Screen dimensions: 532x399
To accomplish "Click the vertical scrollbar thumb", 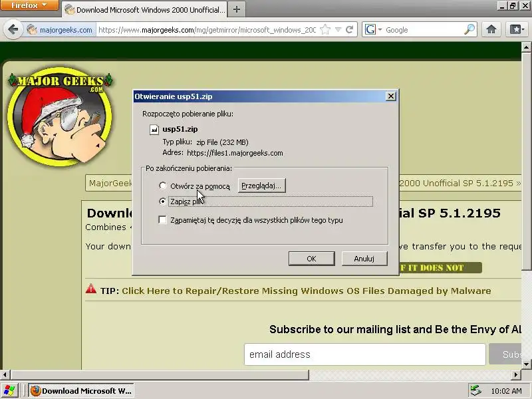I will [x=526, y=160].
